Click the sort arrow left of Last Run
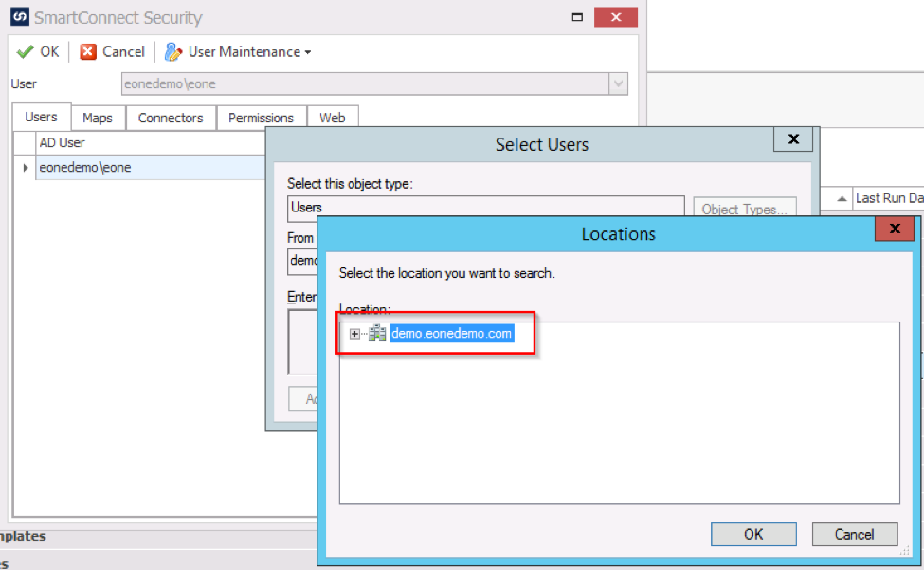 click(842, 198)
